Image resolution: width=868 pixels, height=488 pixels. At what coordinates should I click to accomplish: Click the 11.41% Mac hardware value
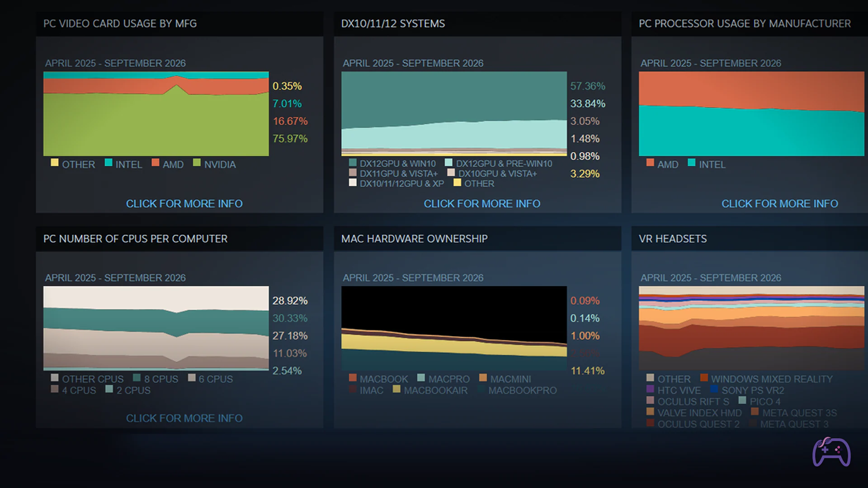587,371
